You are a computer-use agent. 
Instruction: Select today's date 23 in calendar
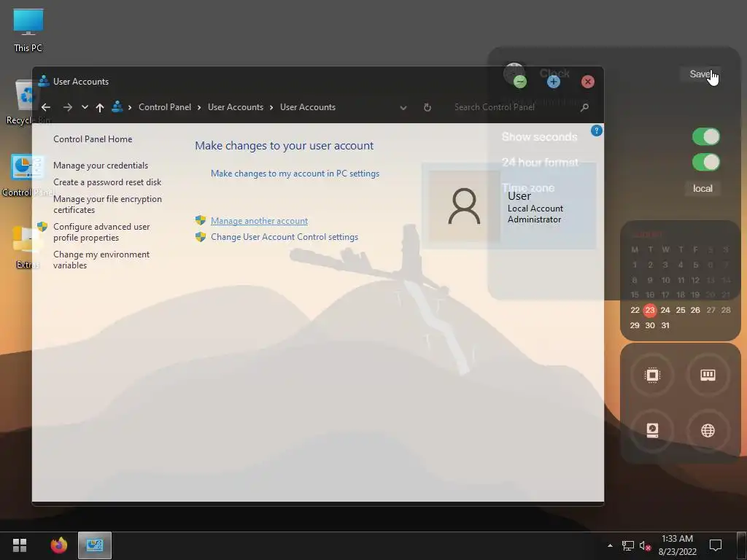[650, 311]
